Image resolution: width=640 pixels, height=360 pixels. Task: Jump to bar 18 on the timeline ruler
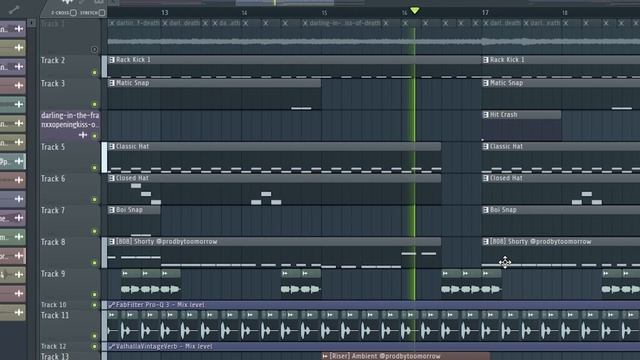[x=564, y=13]
